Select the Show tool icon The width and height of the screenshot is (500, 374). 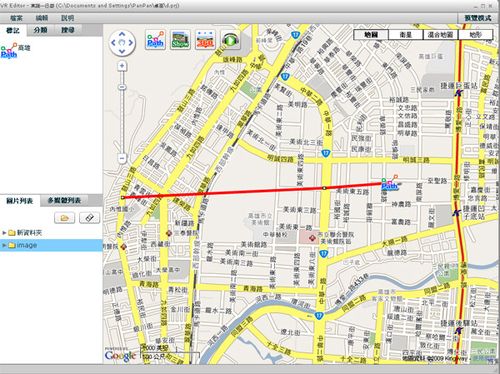(x=180, y=40)
